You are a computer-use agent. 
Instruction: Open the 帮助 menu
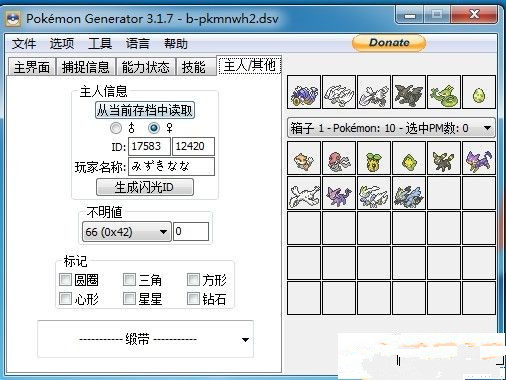click(x=176, y=44)
